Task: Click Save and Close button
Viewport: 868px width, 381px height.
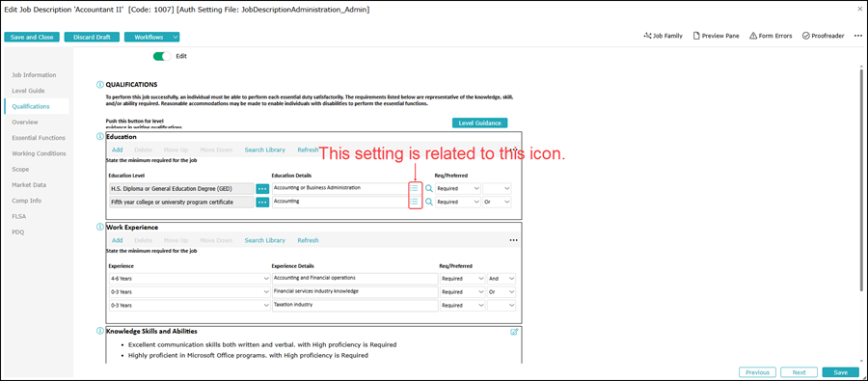Action: click(x=32, y=37)
